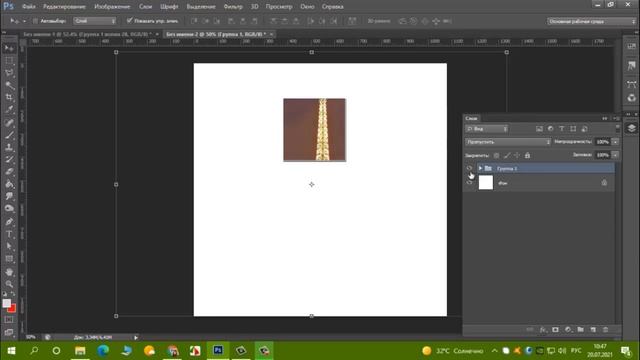640x360 pixels.
Task: Open the Изображение menu
Action: point(112,7)
